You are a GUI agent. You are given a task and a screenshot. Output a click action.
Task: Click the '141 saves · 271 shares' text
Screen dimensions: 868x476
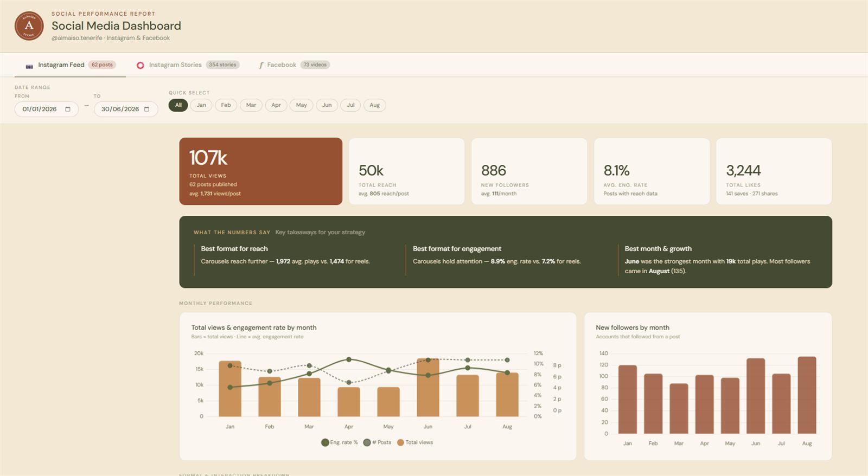point(752,194)
